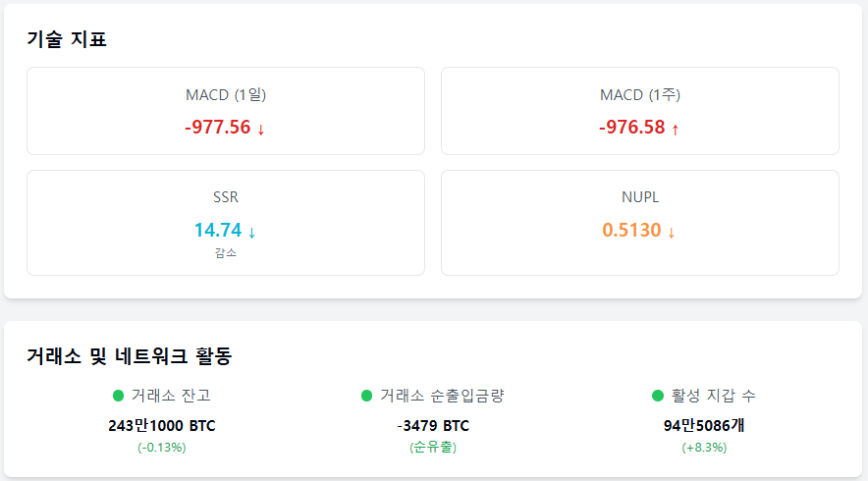This screenshot has height=481, width=868.
Task: Click the -977.56 MACD daily value
Action: pyautogui.click(x=217, y=128)
